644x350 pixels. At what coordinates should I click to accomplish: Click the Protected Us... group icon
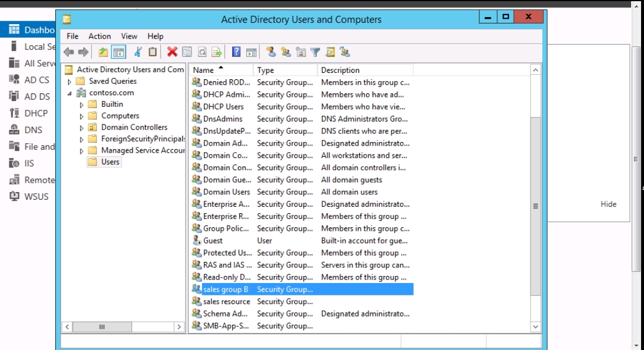coord(197,253)
